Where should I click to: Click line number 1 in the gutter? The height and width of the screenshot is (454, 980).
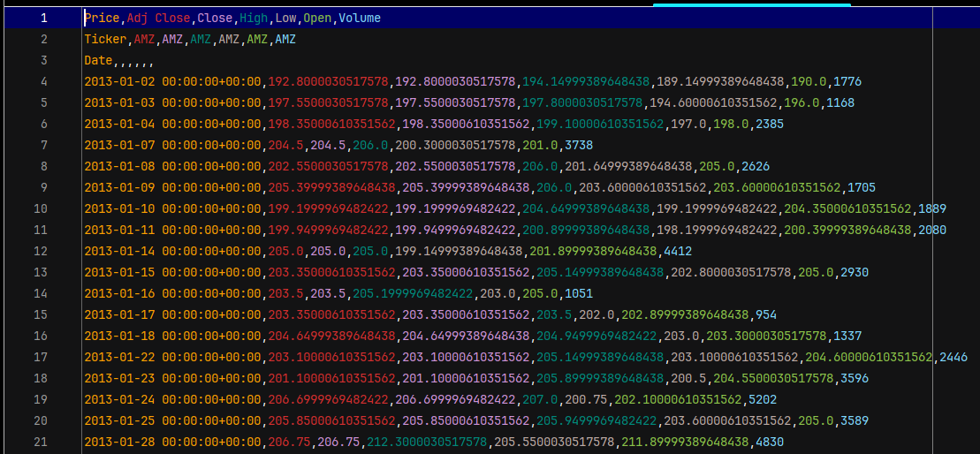pos(43,18)
